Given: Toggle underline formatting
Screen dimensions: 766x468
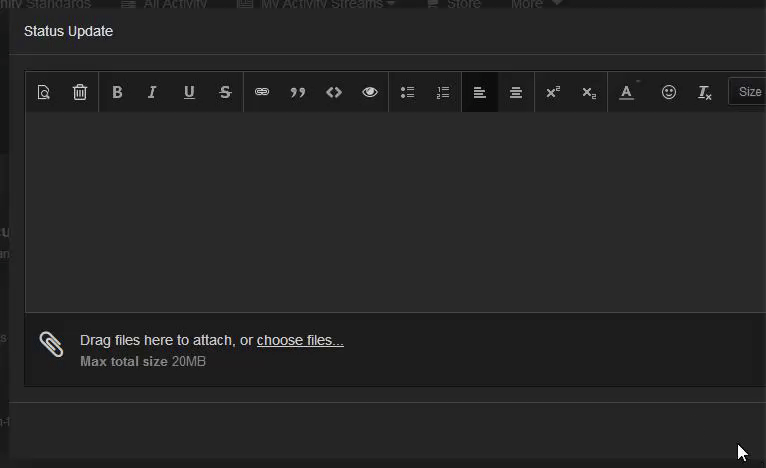Looking at the screenshot, I should pos(189,92).
